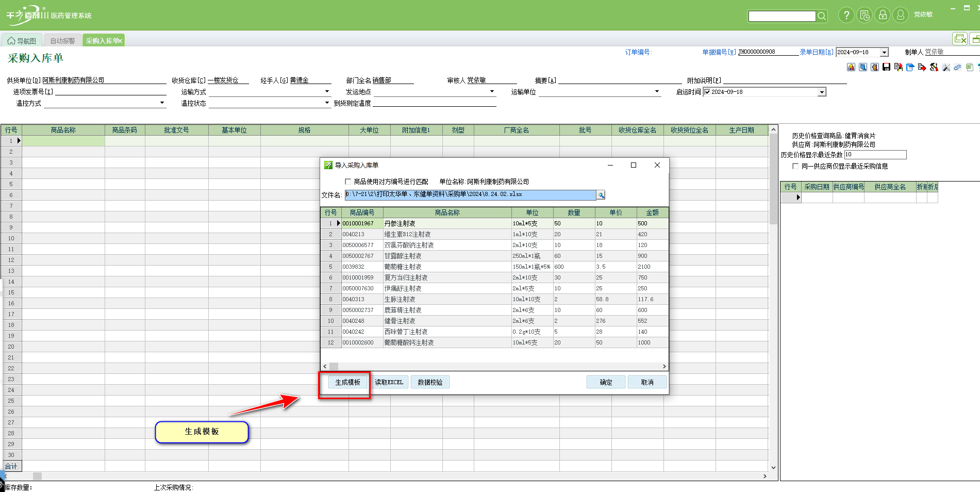Click the 商品编号 column header in dialog
980x492 pixels.
tap(362, 212)
